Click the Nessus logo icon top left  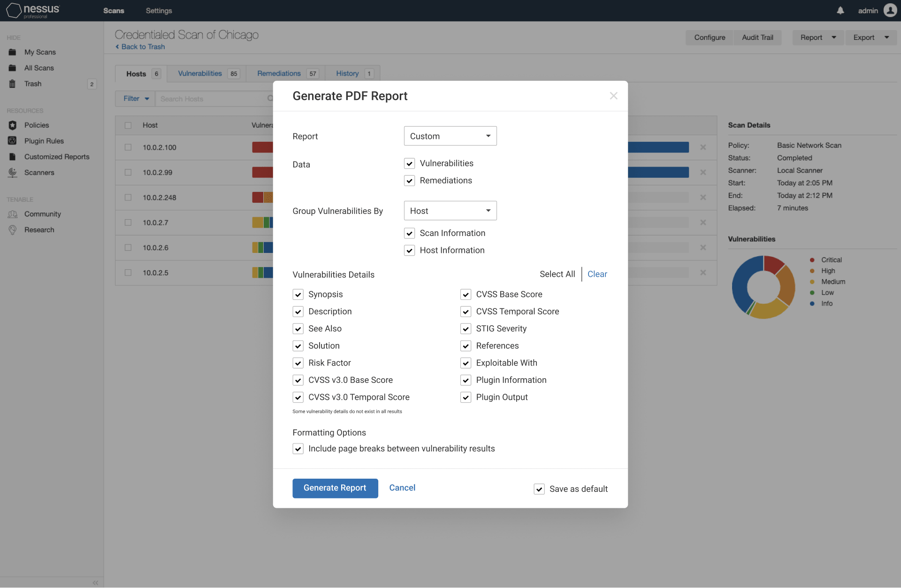tap(13, 10)
